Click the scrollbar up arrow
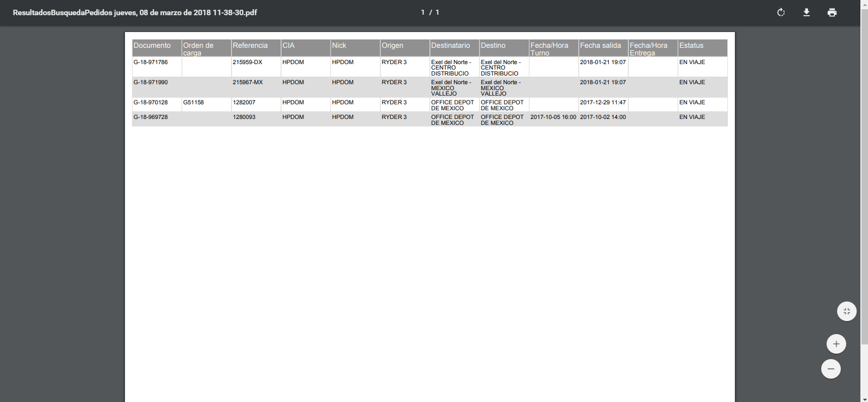The width and height of the screenshot is (868, 402). tap(864, 3)
